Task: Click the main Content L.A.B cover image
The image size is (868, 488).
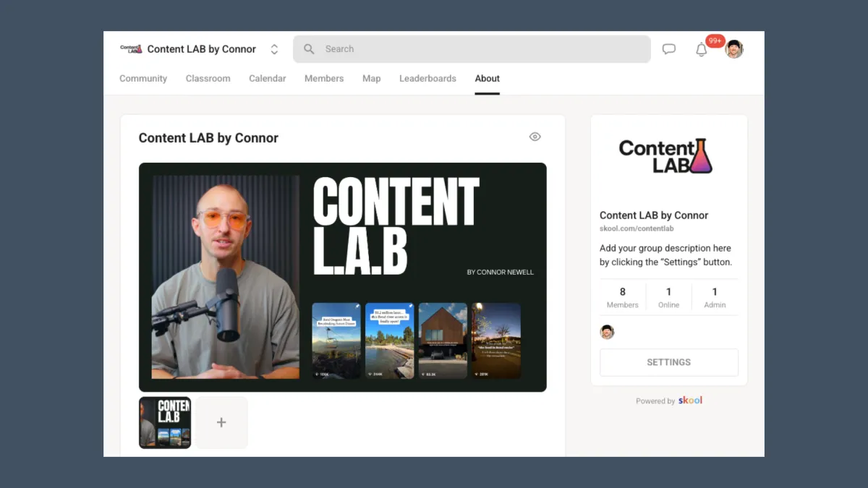Action: click(343, 277)
